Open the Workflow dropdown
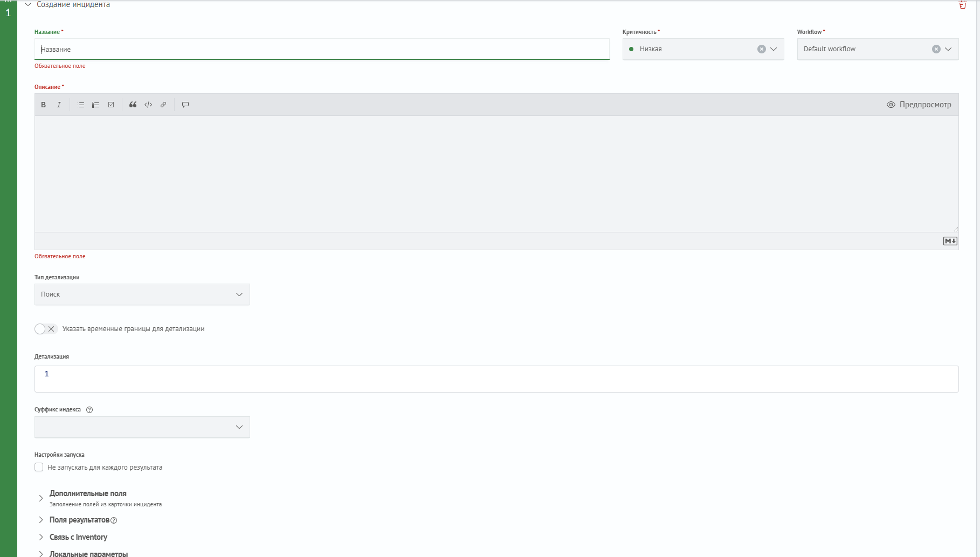980x557 pixels. tap(948, 49)
